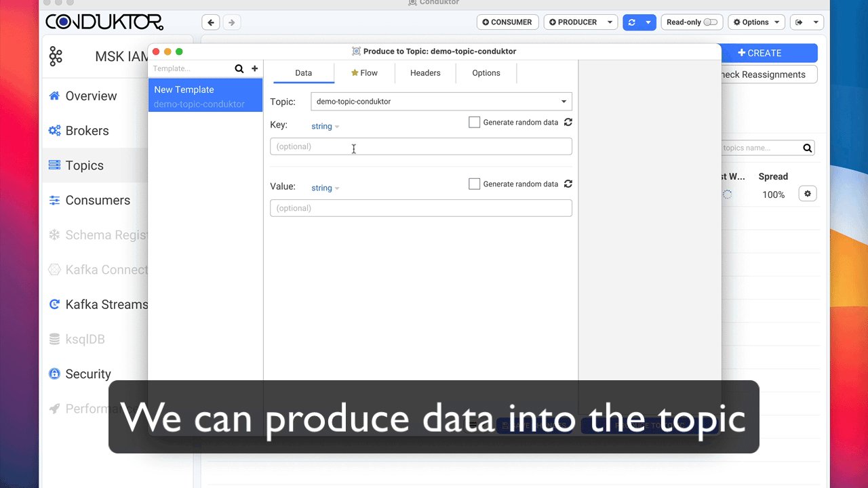Click the Key optional input field
The width and height of the screenshot is (868, 488).
(420, 146)
